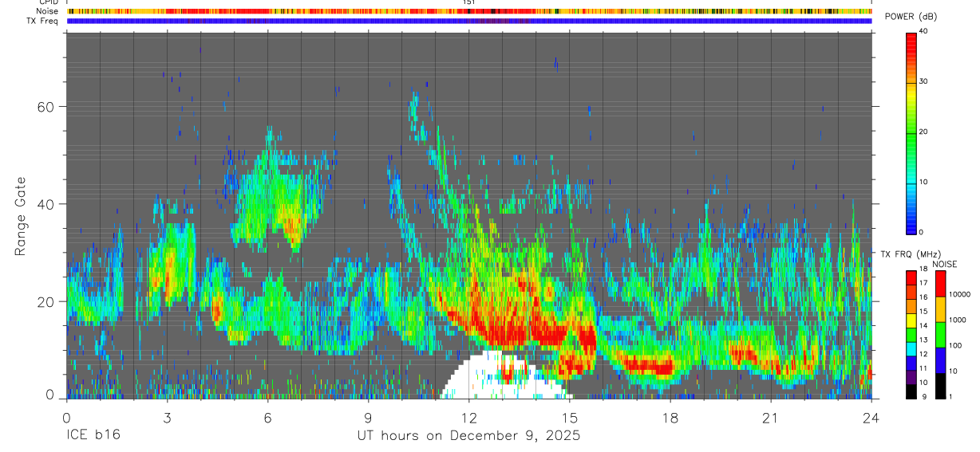Image resolution: width=980 pixels, height=452 pixels.
Task: Click the '151' CPID value
Action: pyautogui.click(x=469, y=2)
